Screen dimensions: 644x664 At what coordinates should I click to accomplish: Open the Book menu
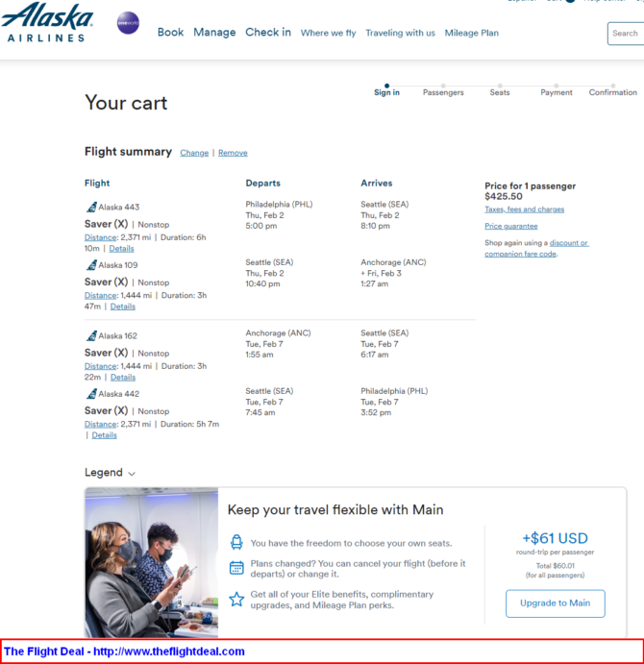pos(170,32)
